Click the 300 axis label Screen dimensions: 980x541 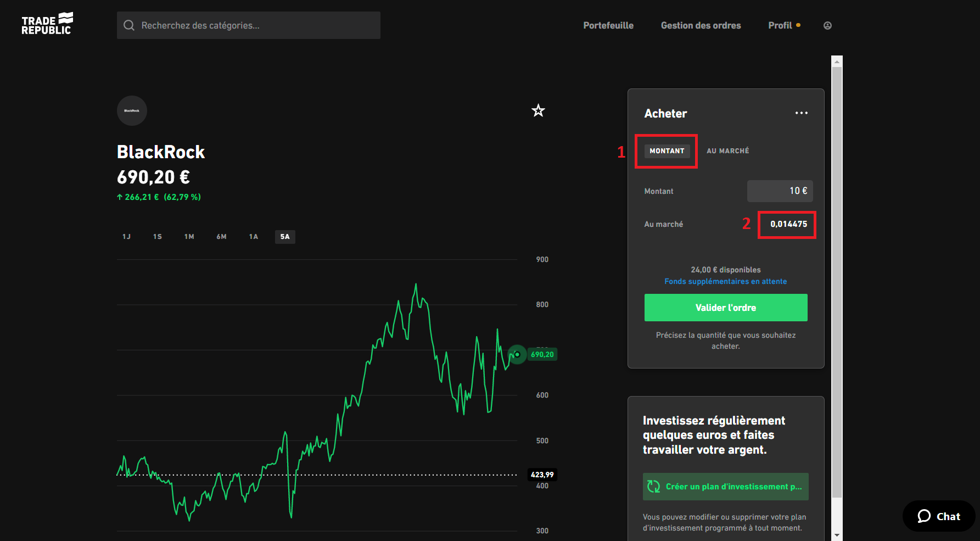point(542,531)
